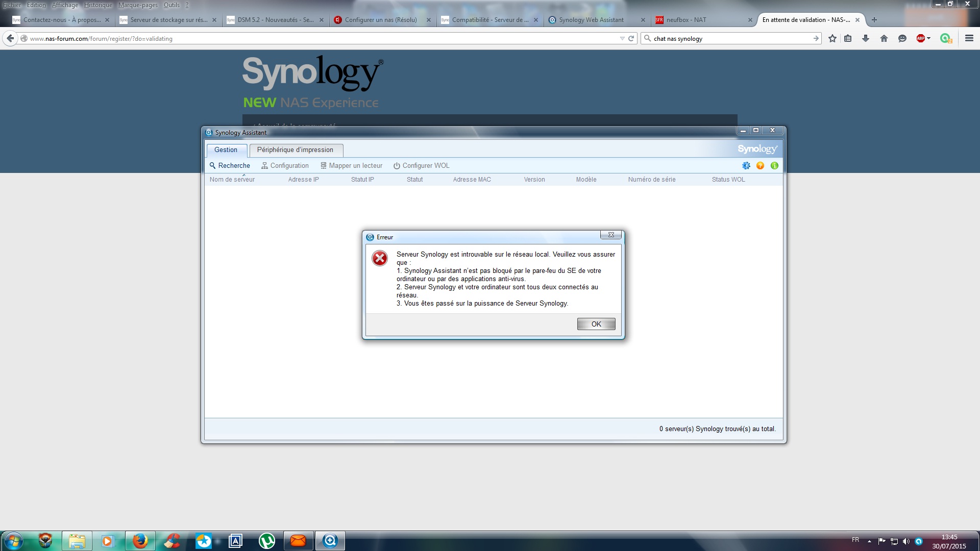The image size is (980, 551).
Task: Sort by Adresse IP column header
Action: (x=304, y=180)
